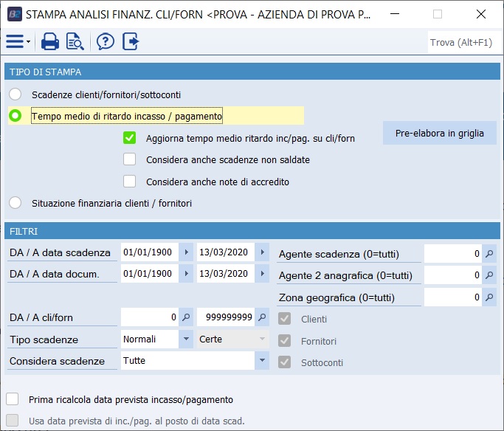This screenshot has width=504, height=431.
Task: Click the TIPO DI STAMPA section header
Action: 252,72
